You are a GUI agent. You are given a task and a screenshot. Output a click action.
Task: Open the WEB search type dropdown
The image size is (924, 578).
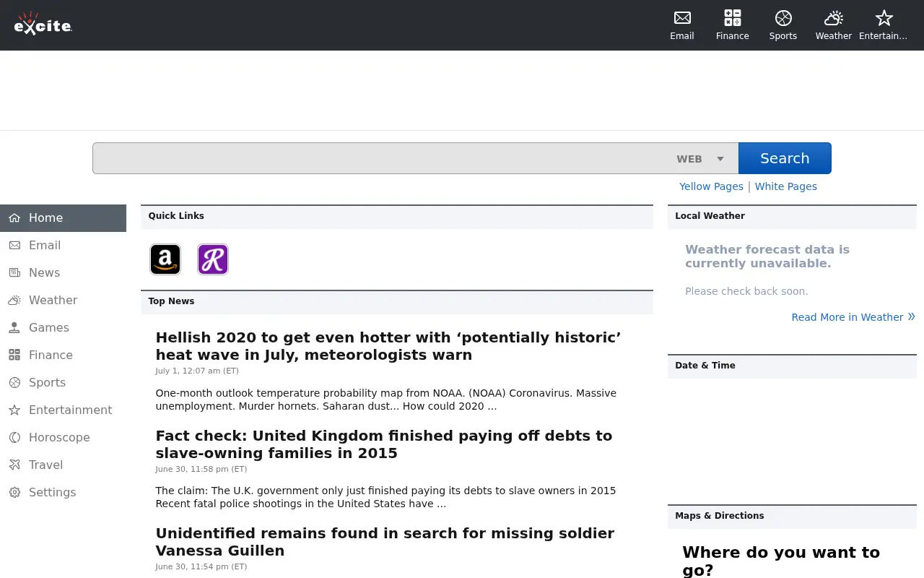coord(700,159)
